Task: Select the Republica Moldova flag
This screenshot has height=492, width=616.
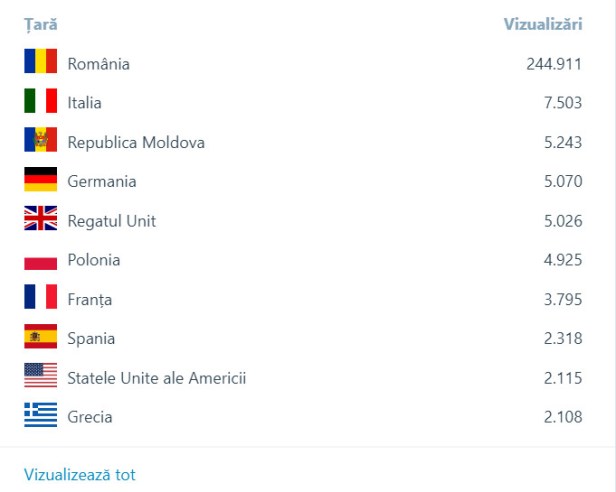Action: (x=40, y=141)
